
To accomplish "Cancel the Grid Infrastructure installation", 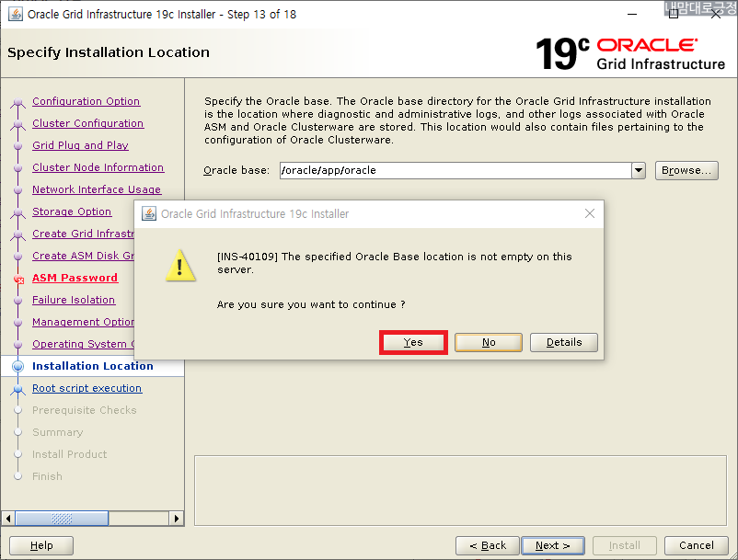I will coord(696,545).
